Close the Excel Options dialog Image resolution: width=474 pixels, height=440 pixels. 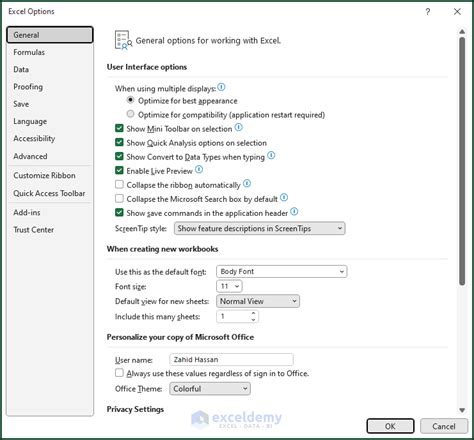click(x=457, y=12)
